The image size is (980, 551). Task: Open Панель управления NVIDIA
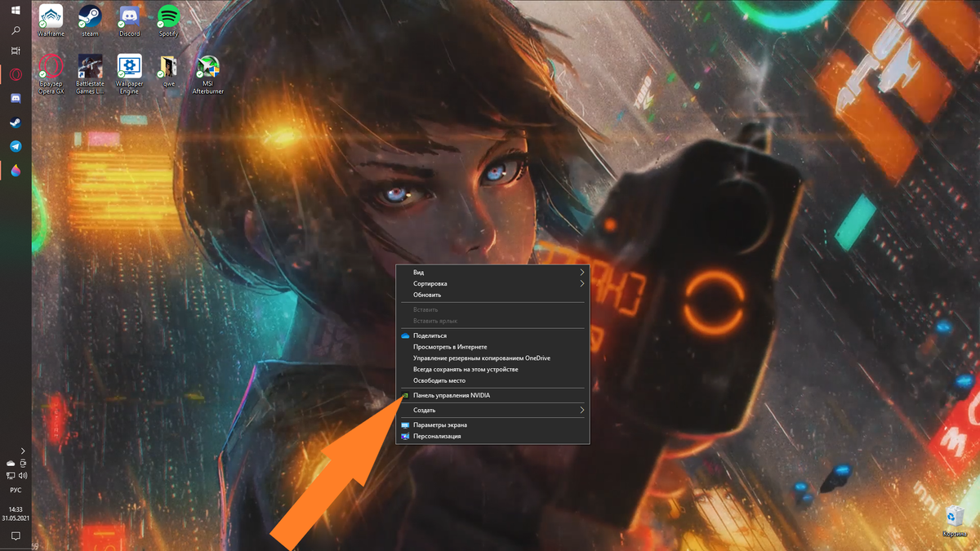[492, 396]
